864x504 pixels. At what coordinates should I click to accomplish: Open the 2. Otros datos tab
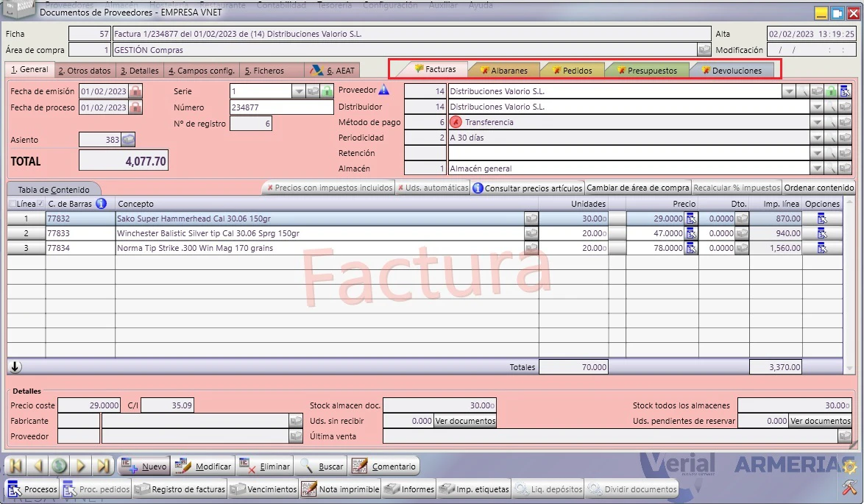[x=85, y=71]
